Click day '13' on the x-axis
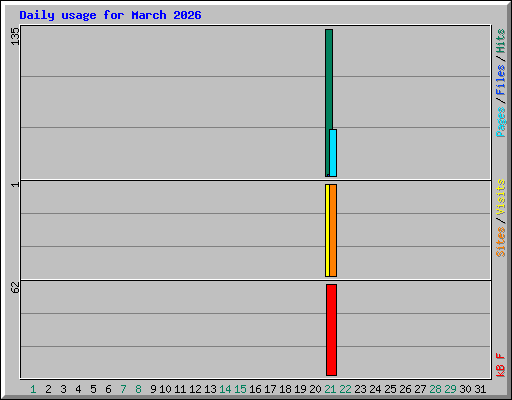 click(210, 389)
